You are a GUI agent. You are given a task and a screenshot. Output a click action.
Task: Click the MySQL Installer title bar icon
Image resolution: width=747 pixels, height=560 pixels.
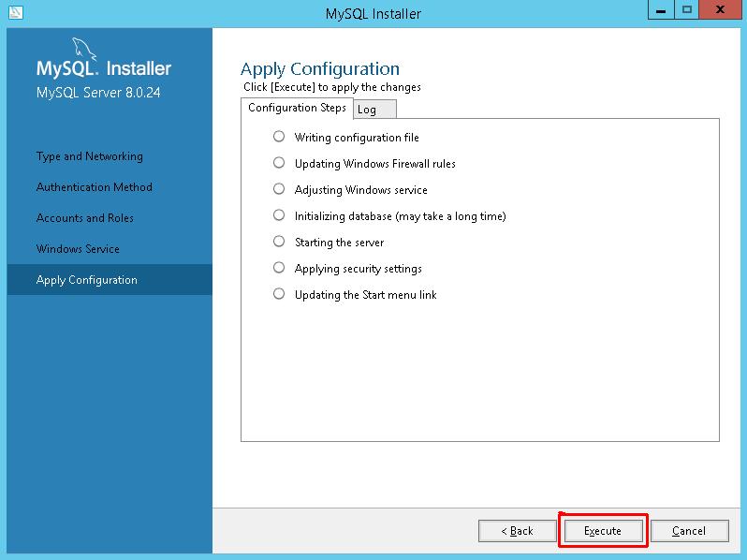15,12
